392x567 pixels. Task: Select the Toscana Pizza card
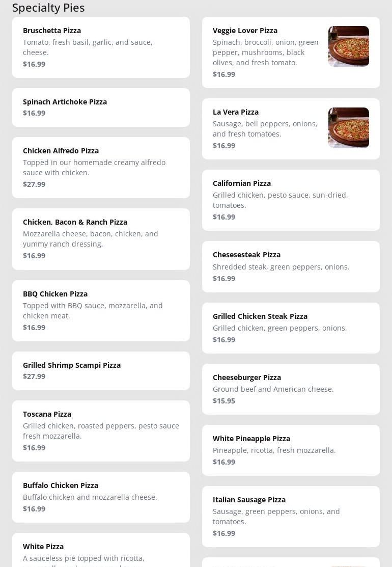point(101,431)
